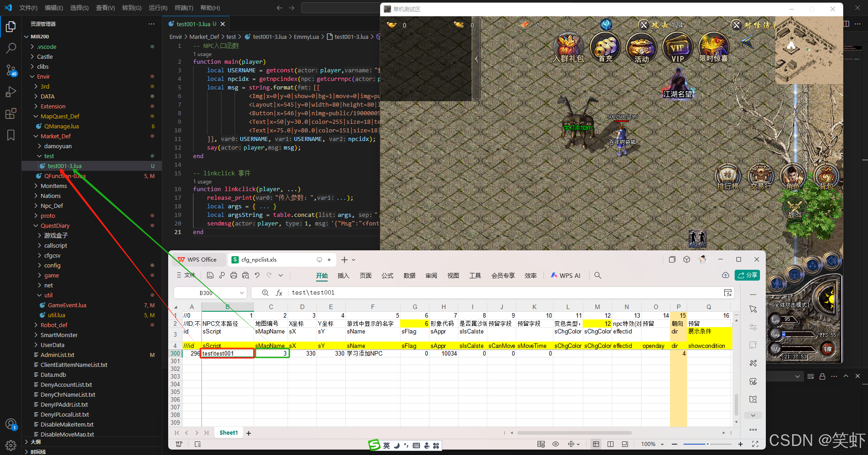Save the WPS spreadsheet with the save icon
The image size is (868, 455).
(210, 275)
